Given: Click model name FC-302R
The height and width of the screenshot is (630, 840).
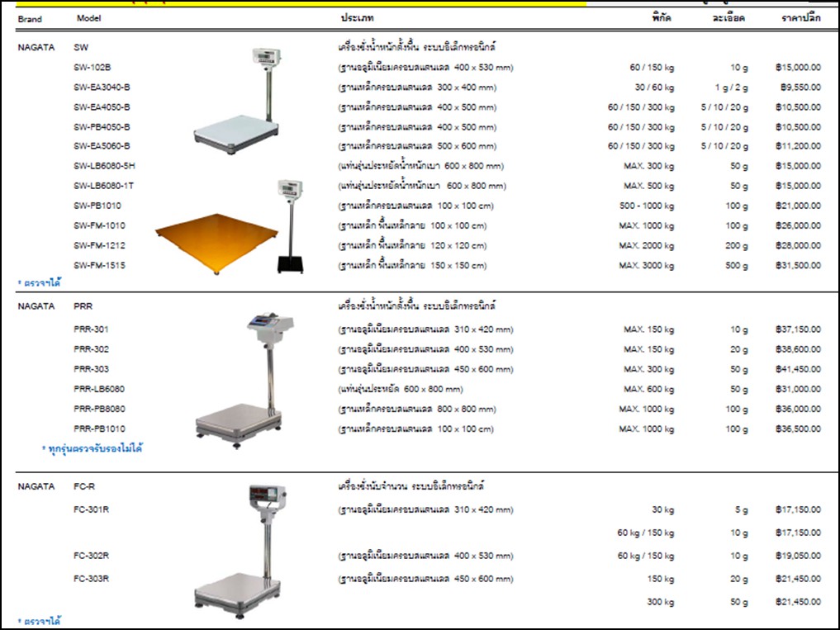Looking at the screenshot, I should tap(91, 556).
